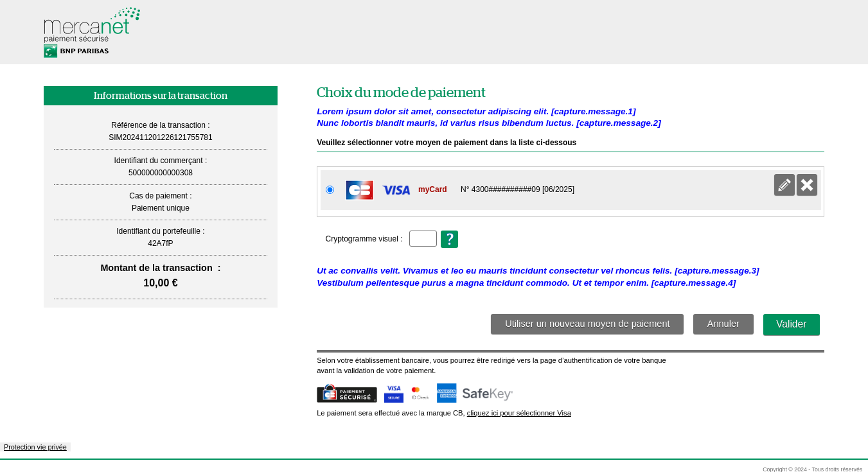Screen dimensions: 868x472
Task: Click the VISA logo next to myCard
Action: (x=396, y=189)
